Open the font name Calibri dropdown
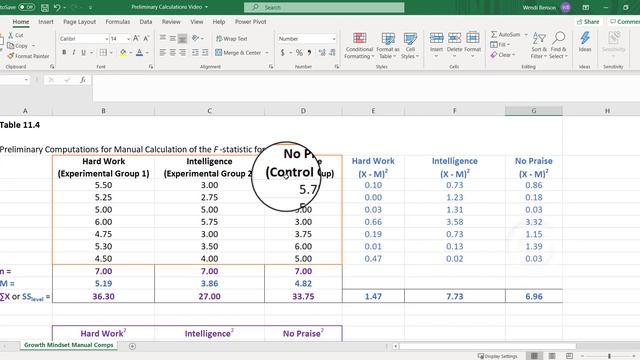Viewport: 640px width, 360px height. (107, 39)
